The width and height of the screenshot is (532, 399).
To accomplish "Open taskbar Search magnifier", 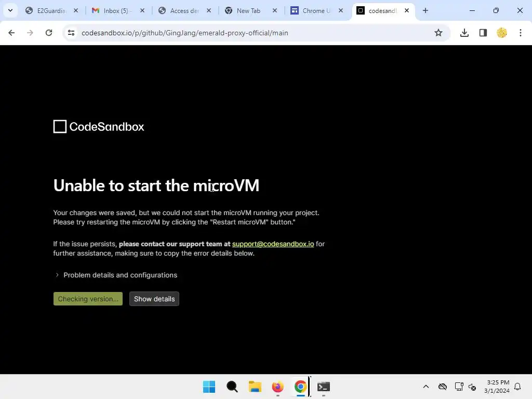I will point(232,387).
